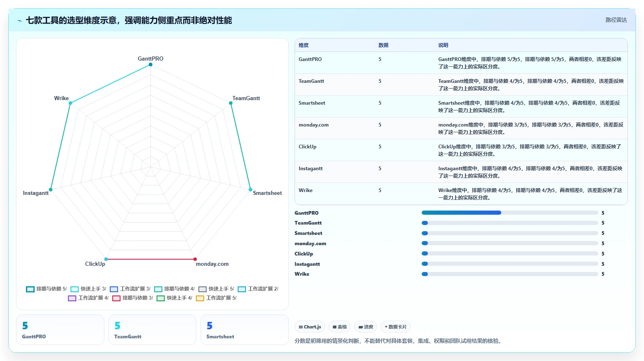Click the Instagantt data point on radar

(x=51, y=190)
